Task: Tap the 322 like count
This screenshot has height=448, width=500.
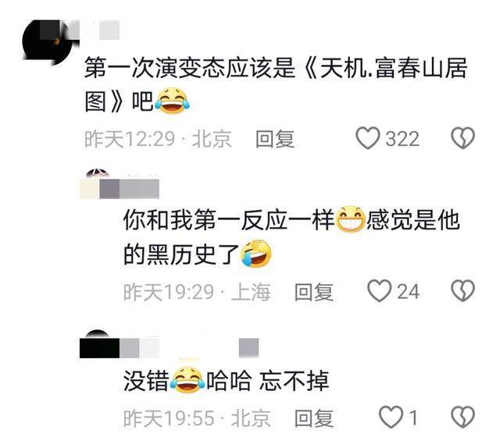Action: pos(402,139)
